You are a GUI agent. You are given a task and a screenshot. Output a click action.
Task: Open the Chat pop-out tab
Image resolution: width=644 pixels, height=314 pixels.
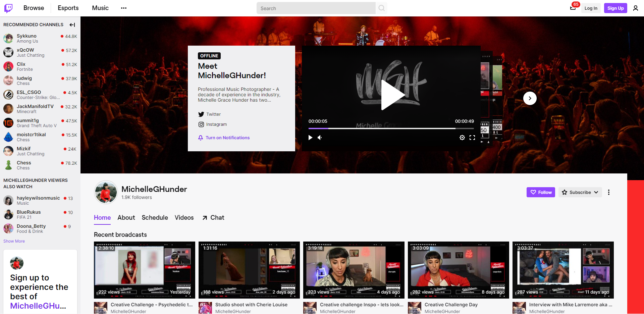point(213,217)
